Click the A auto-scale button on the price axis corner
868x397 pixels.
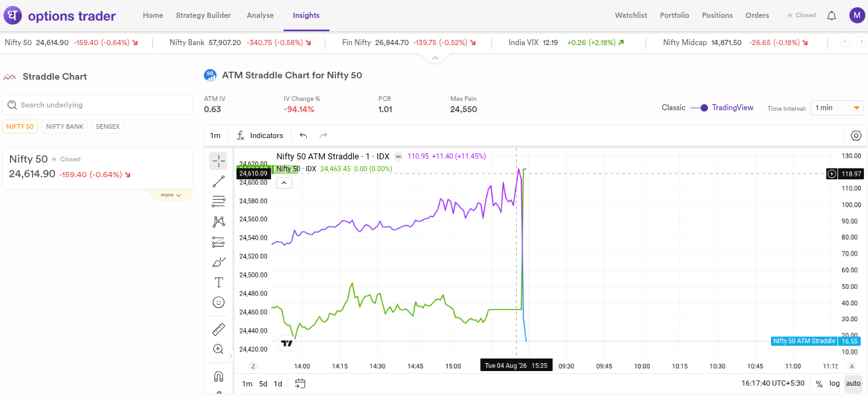click(x=852, y=366)
